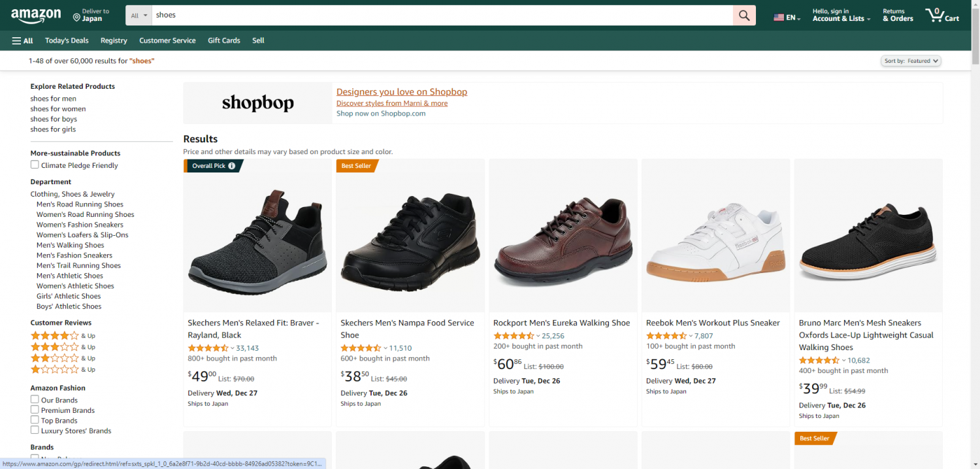Screen dimensions: 980x469
Task: Click star rating of Reebok Workout Plus
Action: [667, 336]
